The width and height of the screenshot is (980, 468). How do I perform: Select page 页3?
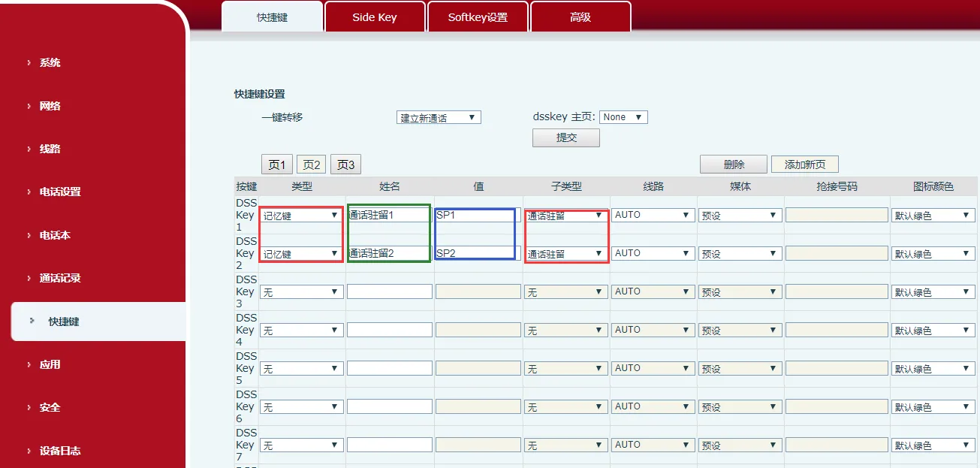point(345,165)
